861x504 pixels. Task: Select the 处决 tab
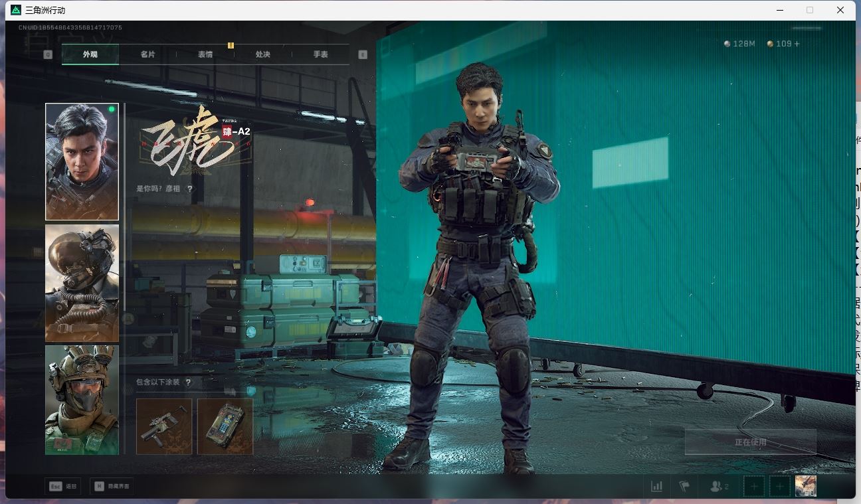(x=263, y=54)
